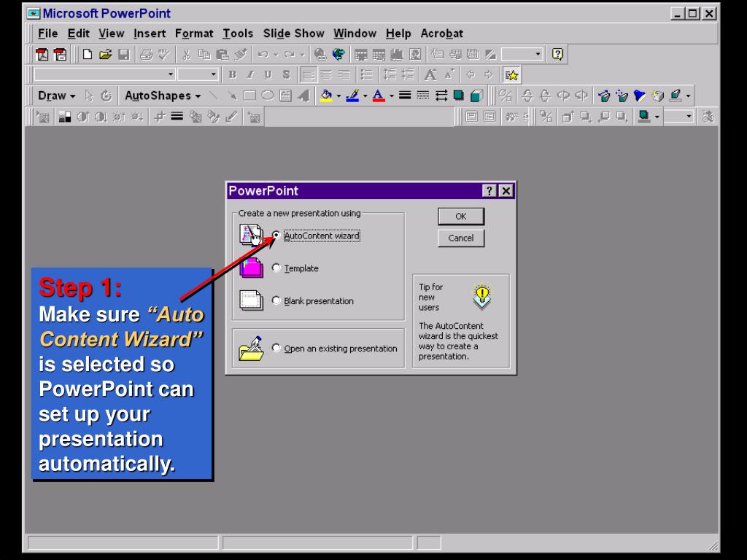This screenshot has width=747, height=560.
Task: Open the font size combo box
Action: click(x=198, y=75)
